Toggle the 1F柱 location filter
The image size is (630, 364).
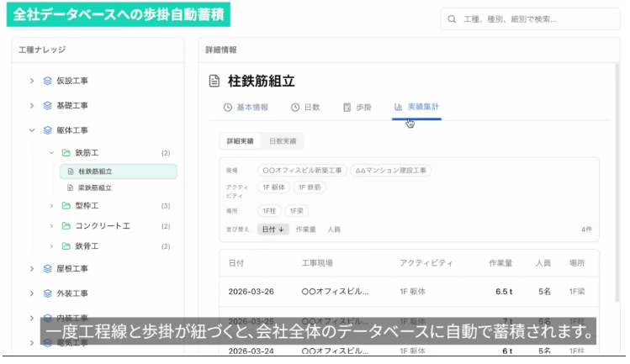[x=269, y=211]
